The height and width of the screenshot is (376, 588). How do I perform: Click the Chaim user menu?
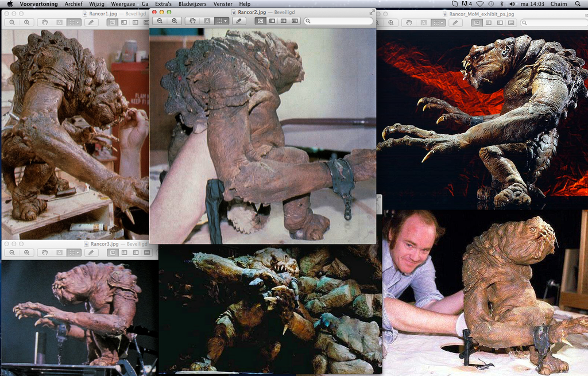[558, 4]
